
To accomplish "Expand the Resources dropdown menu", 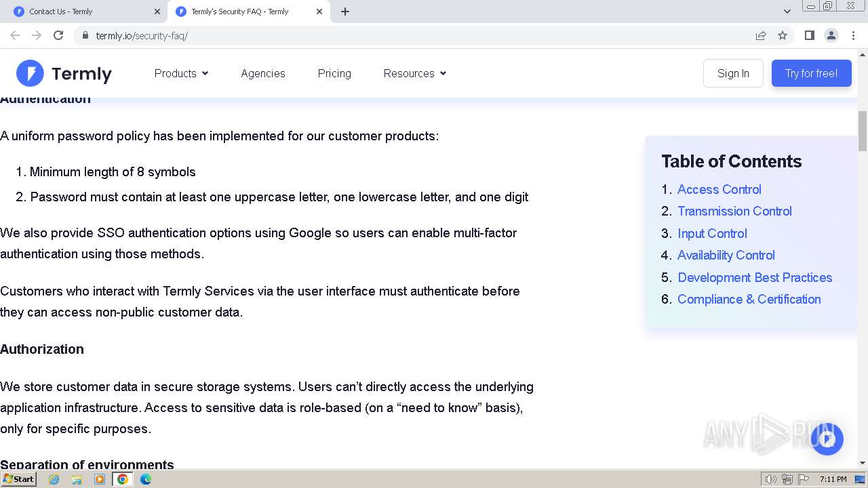I will pyautogui.click(x=415, y=73).
